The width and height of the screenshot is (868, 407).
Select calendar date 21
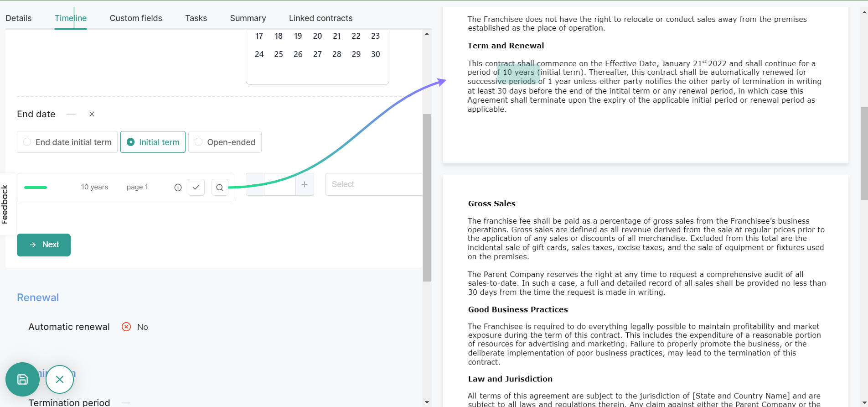tap(337, 36)
